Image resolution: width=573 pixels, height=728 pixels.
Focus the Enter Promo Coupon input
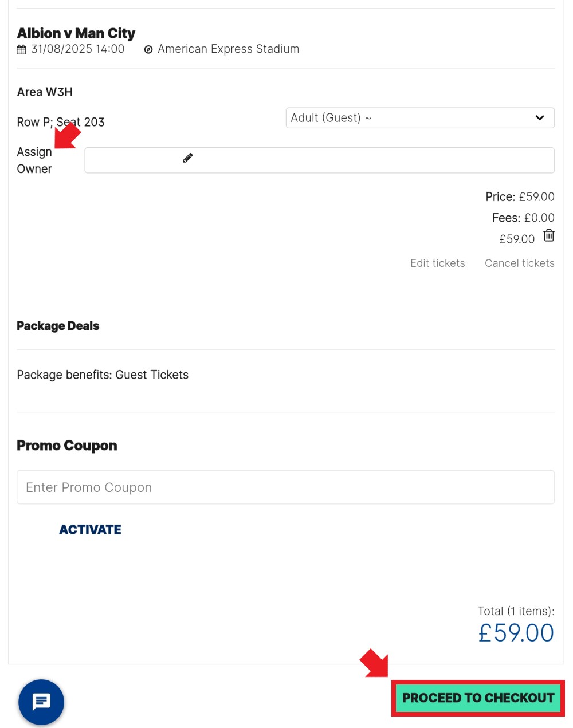tap(285, 487)
